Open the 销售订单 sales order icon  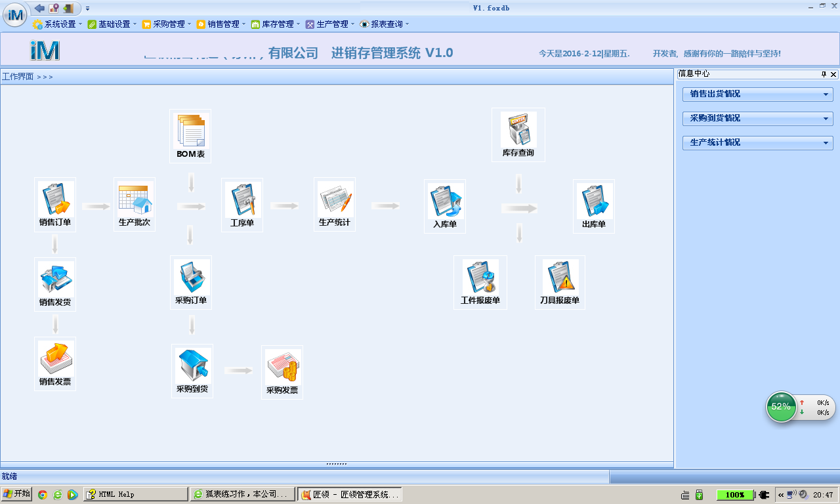point(55,200)
